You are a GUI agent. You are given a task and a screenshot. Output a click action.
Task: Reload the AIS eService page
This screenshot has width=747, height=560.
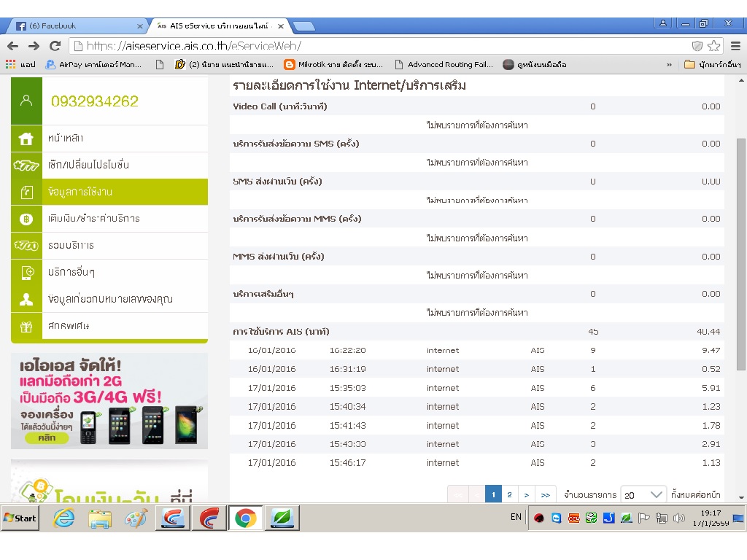55,46
